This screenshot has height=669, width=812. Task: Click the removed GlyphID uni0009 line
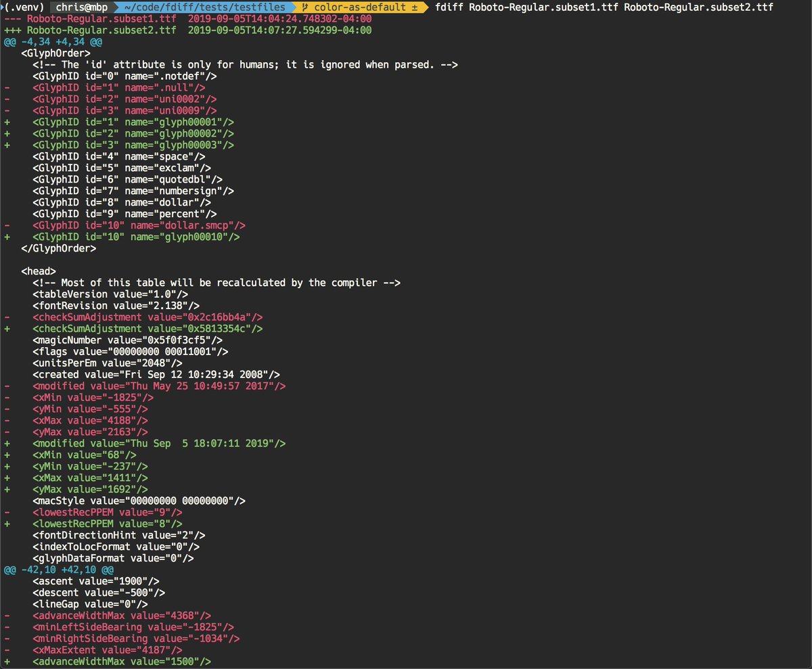124,111
